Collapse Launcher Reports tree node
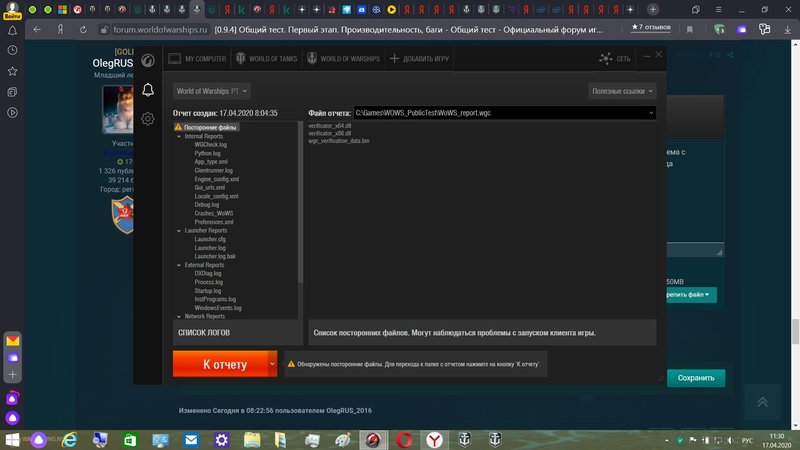This screenshot has width=800, height=450. (179, 231)
